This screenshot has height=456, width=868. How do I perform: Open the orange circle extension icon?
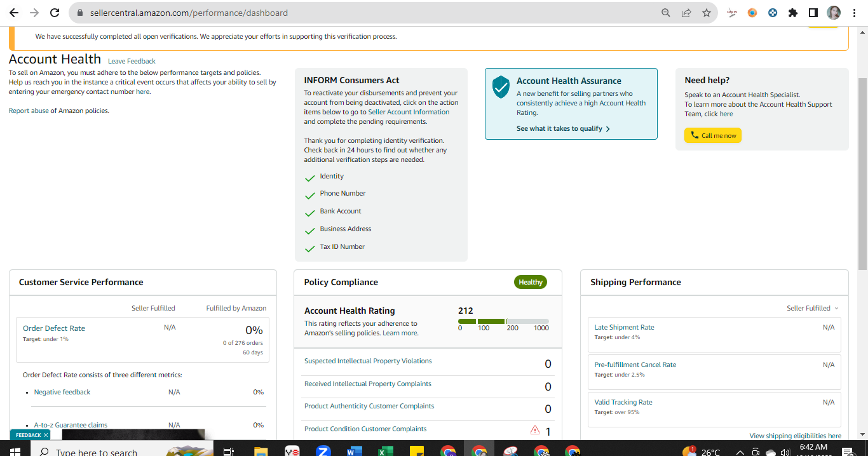tap(752, 13)
